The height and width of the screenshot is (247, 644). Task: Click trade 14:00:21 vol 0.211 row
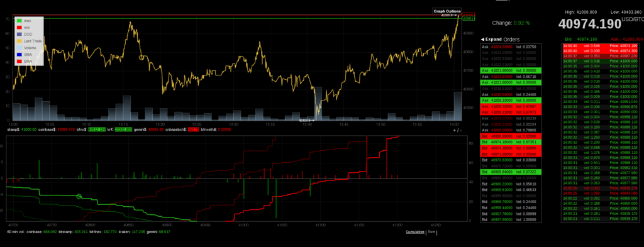[601, 218]
